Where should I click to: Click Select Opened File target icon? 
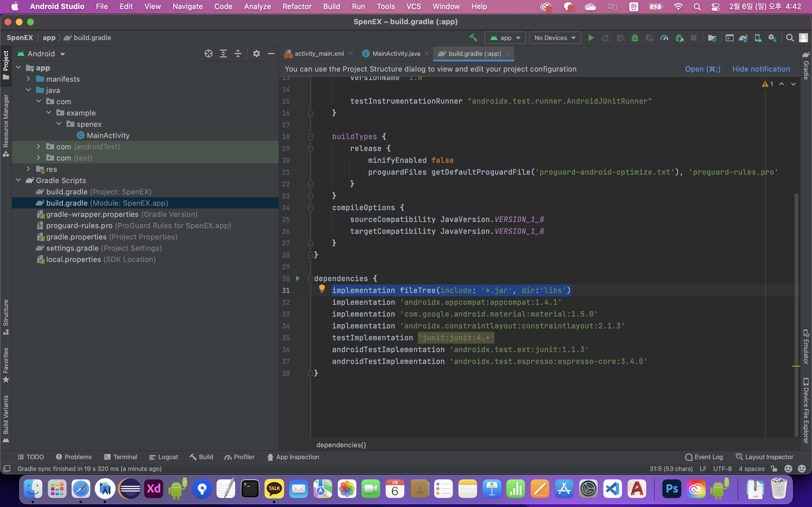click(208, 54)
